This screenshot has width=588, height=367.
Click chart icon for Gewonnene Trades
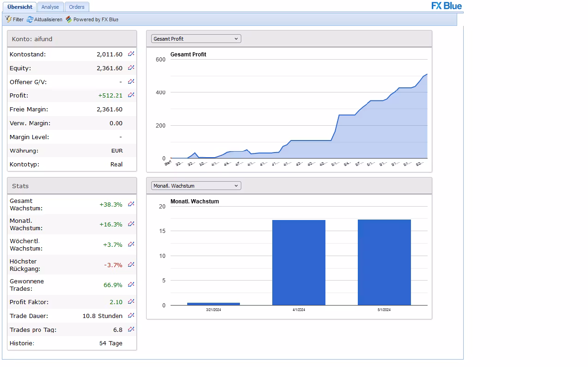pos(131,285)
